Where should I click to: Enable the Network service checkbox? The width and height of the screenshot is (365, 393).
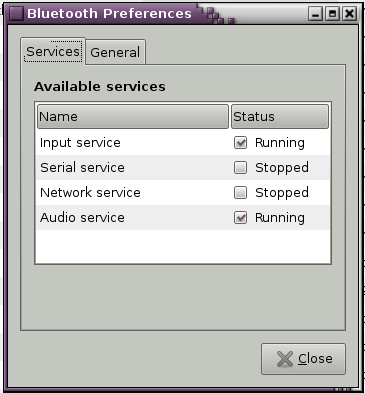pos(240,193)
